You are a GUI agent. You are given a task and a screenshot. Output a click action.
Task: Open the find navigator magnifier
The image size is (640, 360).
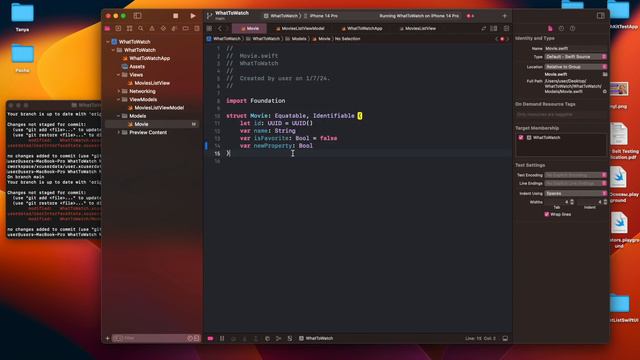pos(140,29)
